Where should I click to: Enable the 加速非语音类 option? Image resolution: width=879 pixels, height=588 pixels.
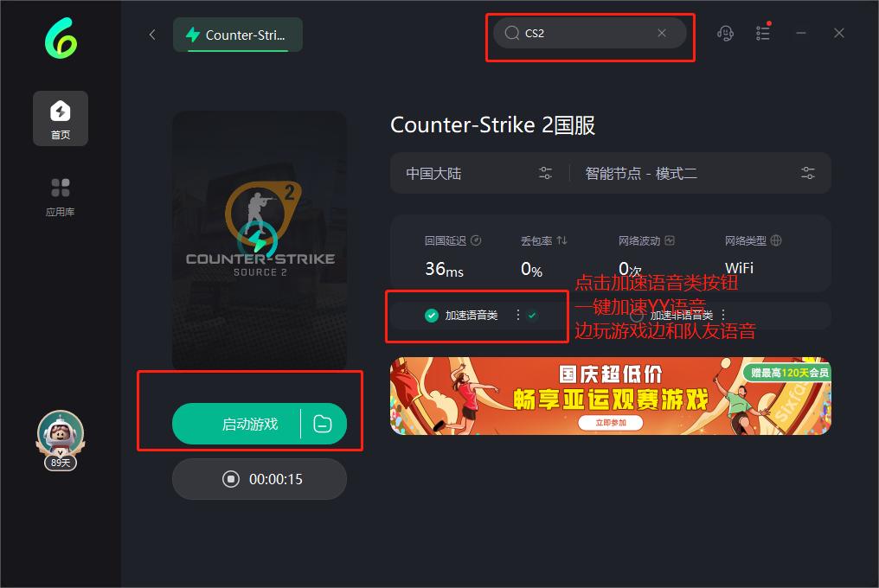tap(636, 316)
